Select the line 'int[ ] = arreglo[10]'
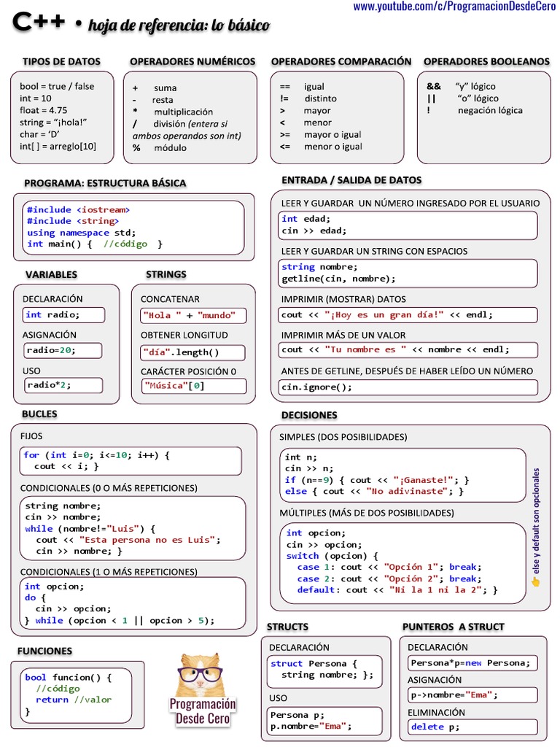 pos(58,146)
